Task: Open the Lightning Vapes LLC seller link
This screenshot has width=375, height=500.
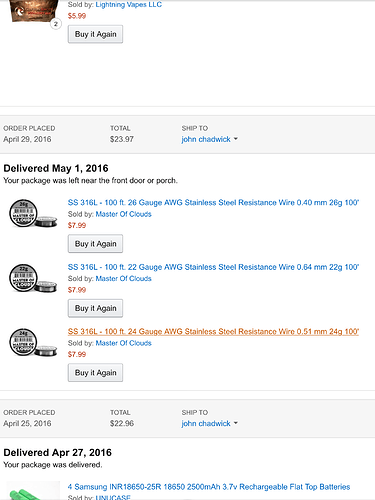Action: (x=129, y=5)
